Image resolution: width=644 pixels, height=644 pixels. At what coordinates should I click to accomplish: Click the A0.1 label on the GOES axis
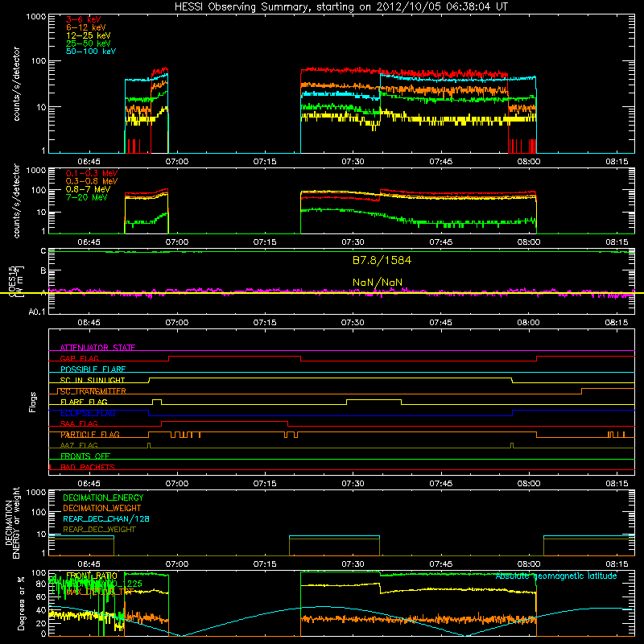click(x=37, y=312)
